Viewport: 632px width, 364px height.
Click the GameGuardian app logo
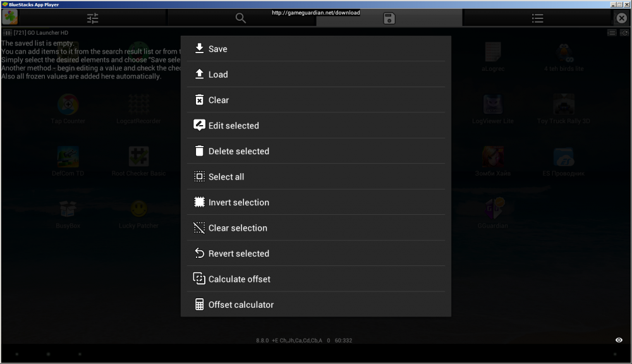click(9, 18)
